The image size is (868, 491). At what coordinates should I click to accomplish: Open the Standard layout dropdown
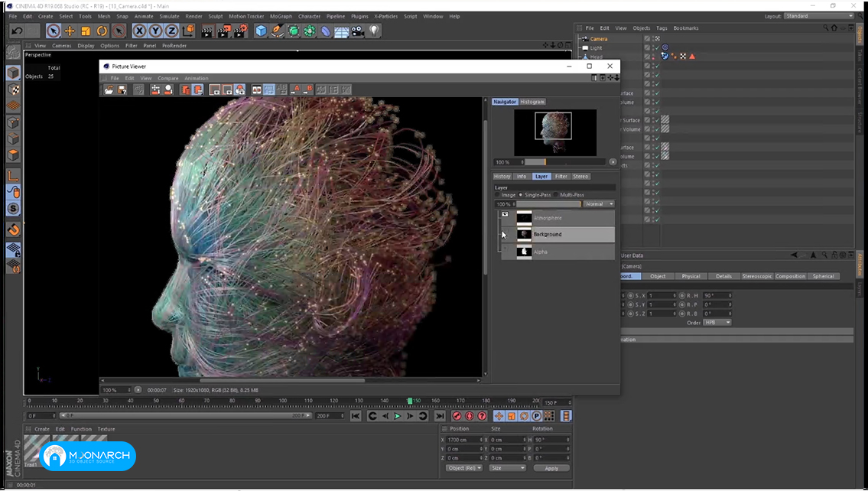(x=819, y=17)
